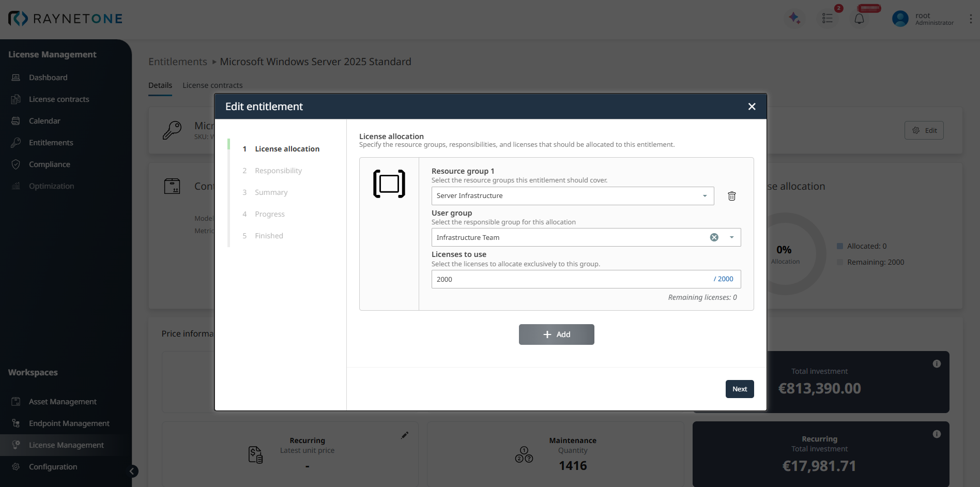Click the Configuration gear icon
This screenshot has width=980, height=487.
pyautogui.click(x=16, y=467)
